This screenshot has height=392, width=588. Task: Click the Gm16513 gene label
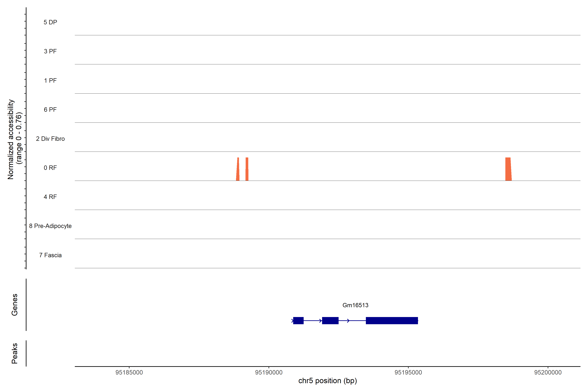coord(355,305)
